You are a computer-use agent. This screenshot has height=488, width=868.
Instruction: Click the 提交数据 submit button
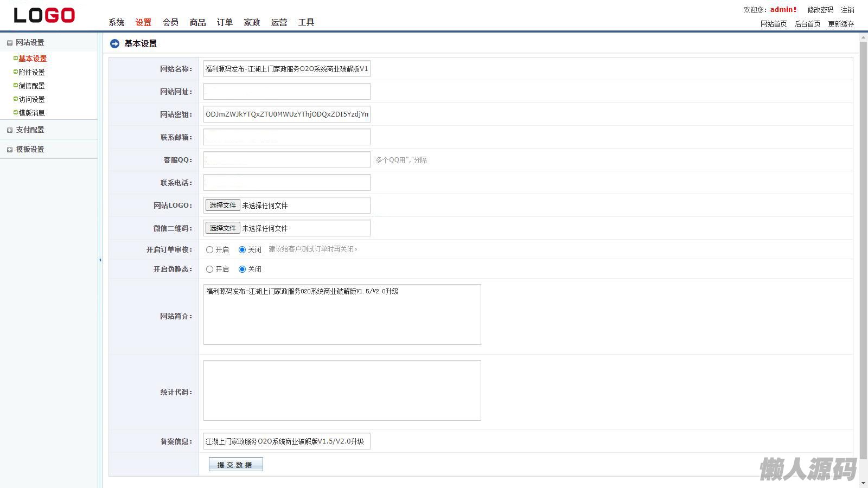pyautogui.click(x=235, y=465)
